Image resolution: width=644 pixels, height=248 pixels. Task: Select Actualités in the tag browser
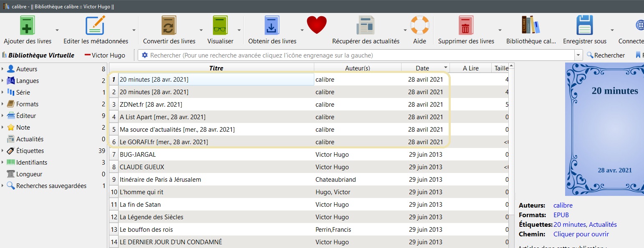point(30,139)
